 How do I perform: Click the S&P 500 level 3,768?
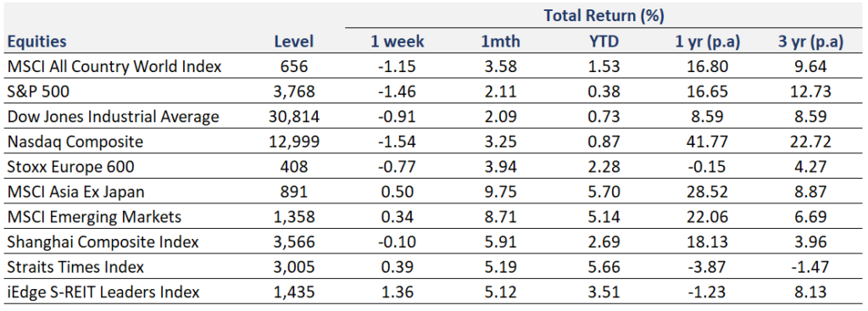point(294,92)
